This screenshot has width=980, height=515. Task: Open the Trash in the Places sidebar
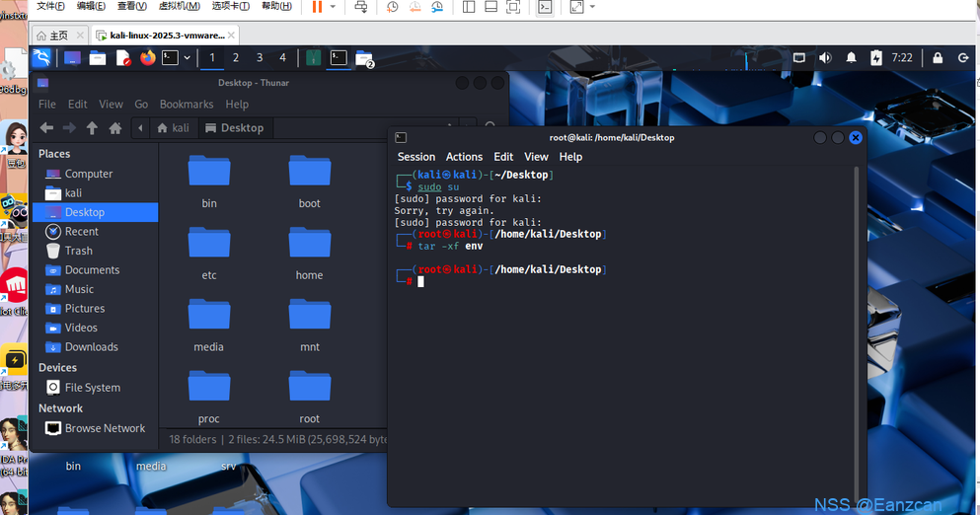tap(78, 251)
